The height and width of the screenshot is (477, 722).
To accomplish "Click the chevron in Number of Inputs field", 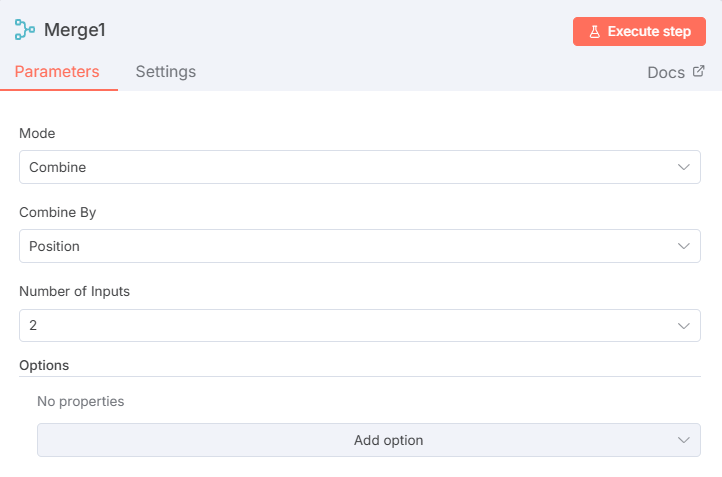I will [684, 325].
